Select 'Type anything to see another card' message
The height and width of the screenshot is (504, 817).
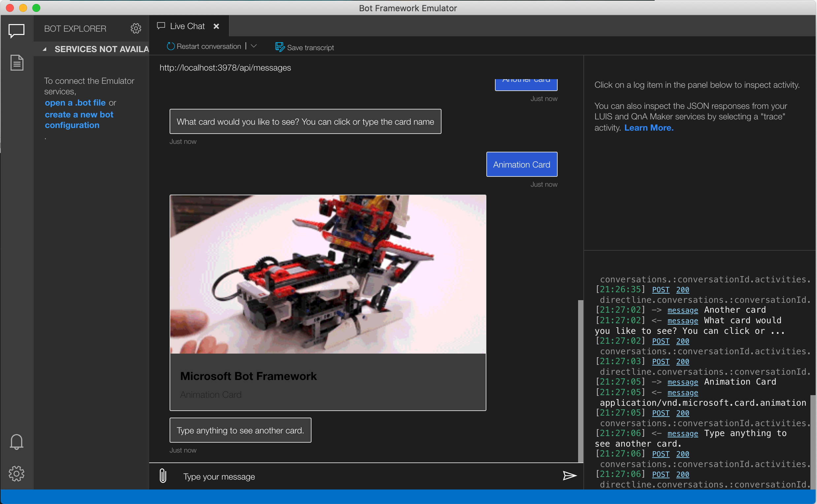pos(241,430)
